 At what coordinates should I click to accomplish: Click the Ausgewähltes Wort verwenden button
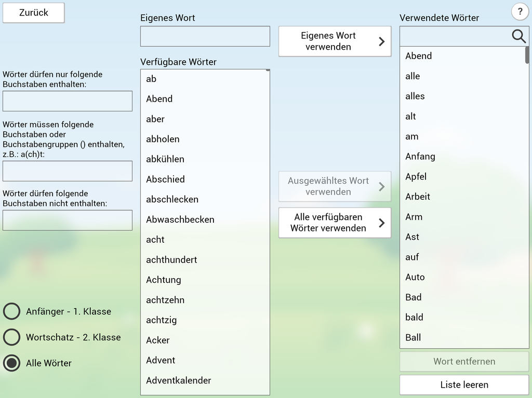[x=335, y=186]
